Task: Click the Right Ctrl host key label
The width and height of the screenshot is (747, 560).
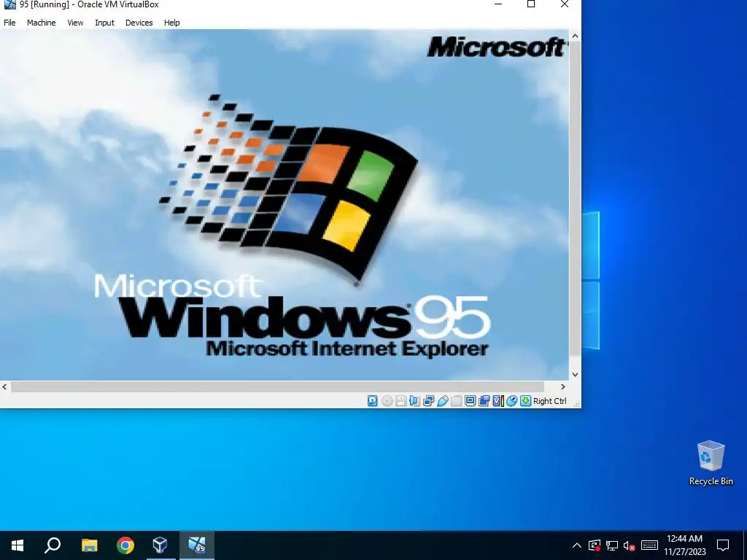Action: [550, 401]
